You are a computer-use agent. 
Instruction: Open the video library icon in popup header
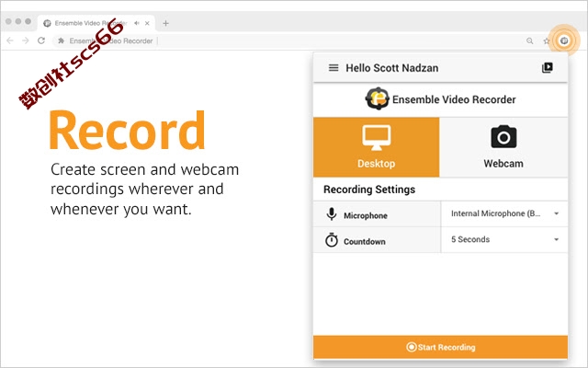(x=548, y=67)
